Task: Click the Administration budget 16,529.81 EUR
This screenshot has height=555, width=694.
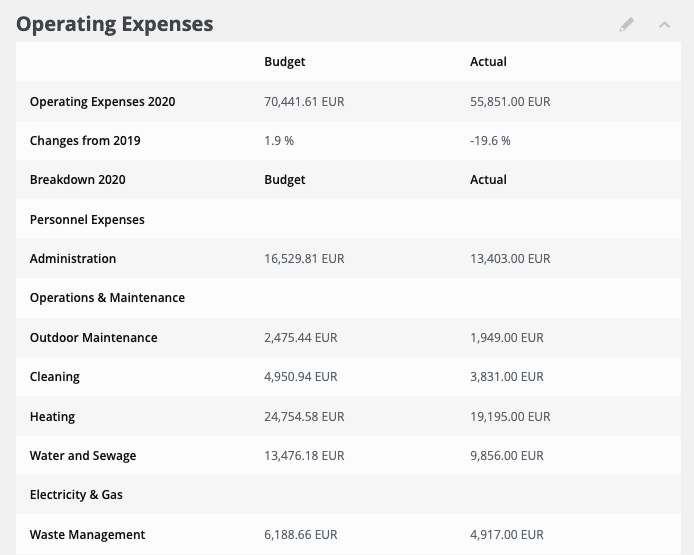Action: pyautogui.click(x=304, y=259)
